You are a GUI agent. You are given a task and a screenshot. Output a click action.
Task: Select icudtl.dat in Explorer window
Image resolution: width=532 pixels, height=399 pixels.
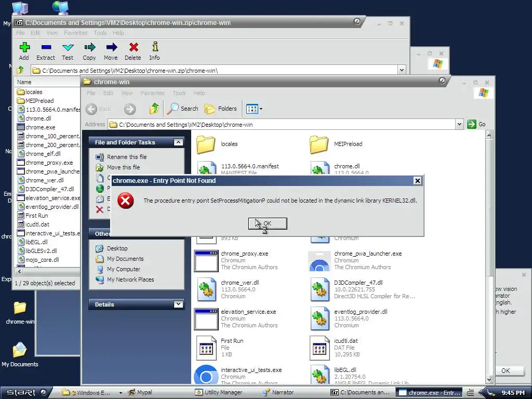pyautogui.click(x=335, y=348)
